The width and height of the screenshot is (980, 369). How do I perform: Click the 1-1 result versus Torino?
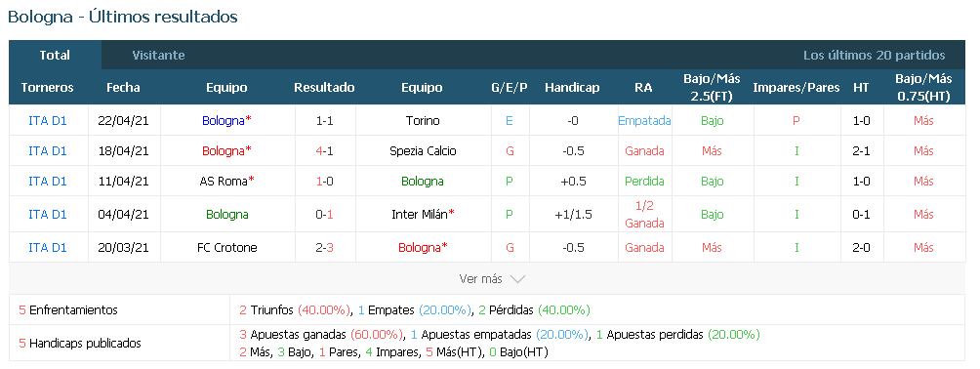click(324, 121)
